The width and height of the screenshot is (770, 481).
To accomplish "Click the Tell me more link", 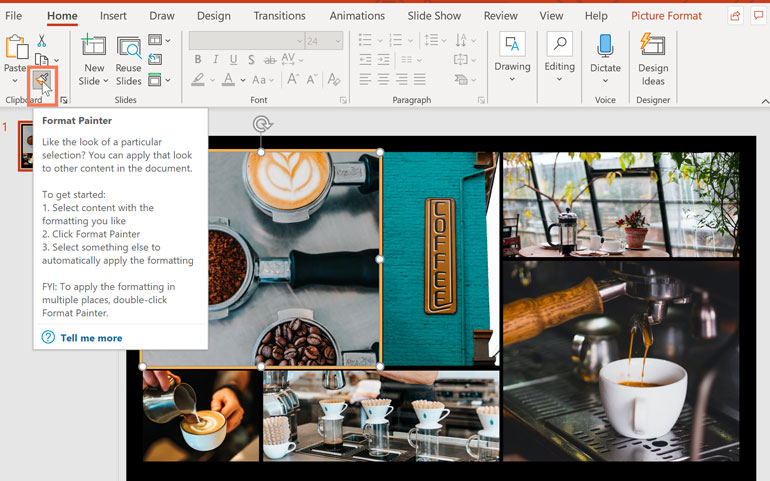I will 91,338.
